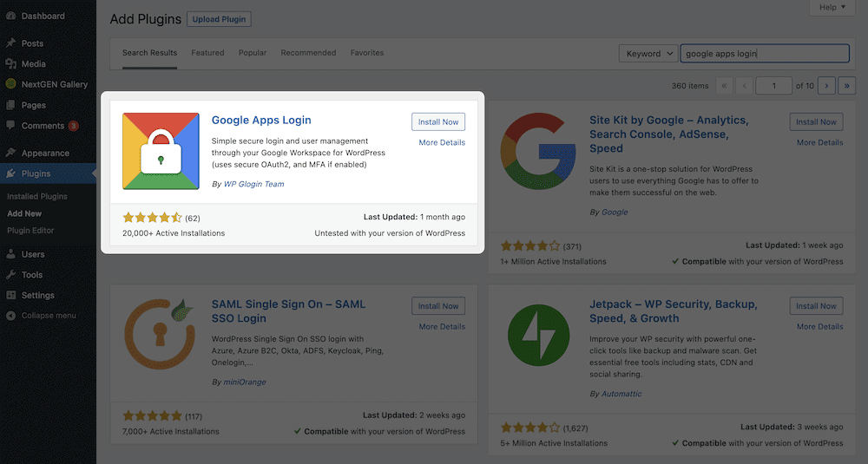Viewport: 868px width, 464px height.
Task: Open More Details for SAML SSO Login
Action: (442, 327)
